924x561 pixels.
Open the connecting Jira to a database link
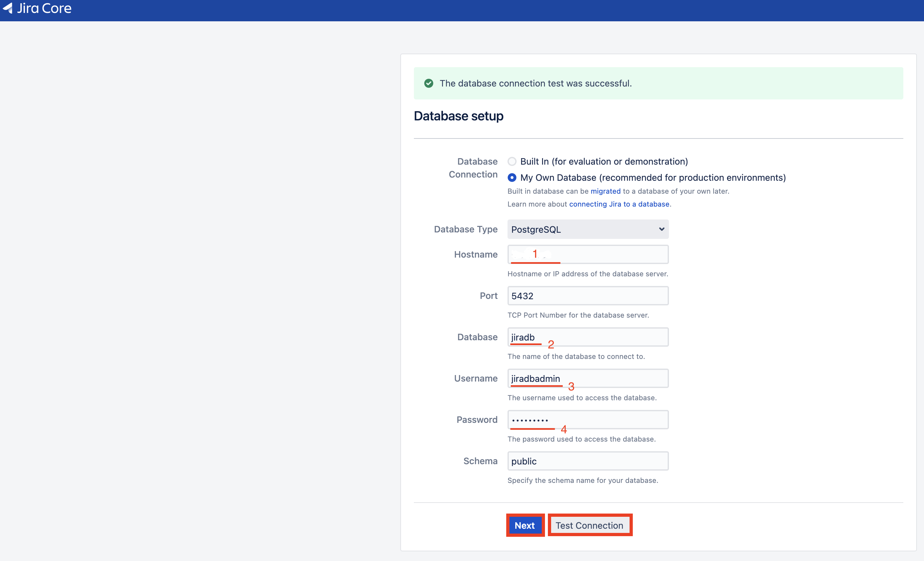pos(619,204)
